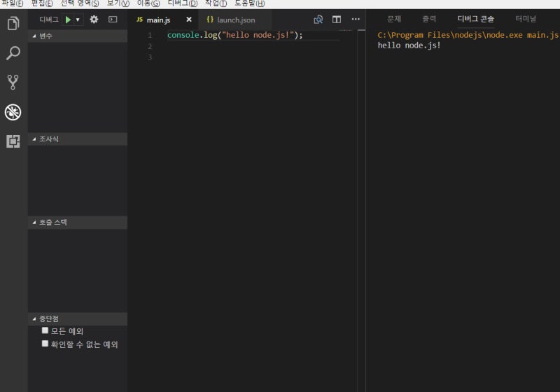The height and width of the screenshot is (392, 560).
Task: Open the debug configuration dropdown
Action: pos(78,20)
